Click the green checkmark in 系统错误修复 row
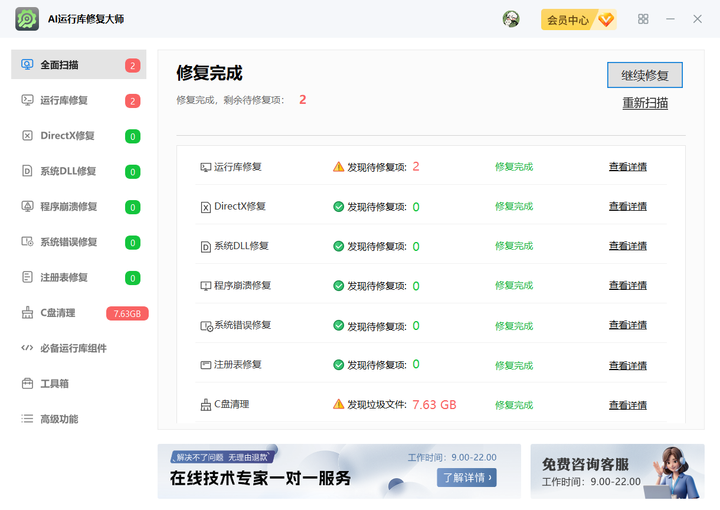This screenshot has height=510, width=720. tap(338, 325)
